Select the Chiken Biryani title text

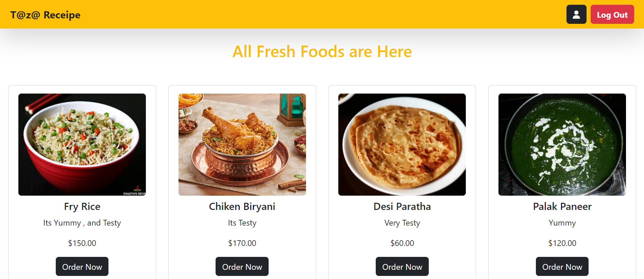point(242,207)
